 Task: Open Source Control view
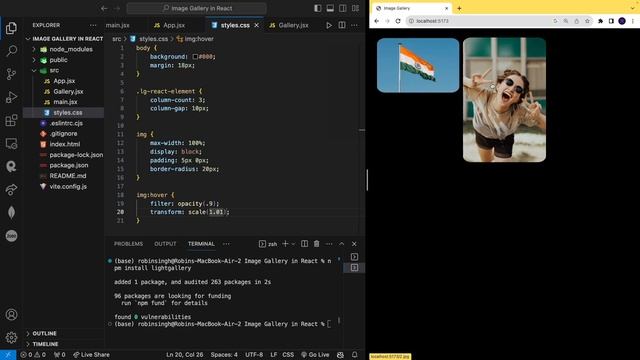pos(11,74)
